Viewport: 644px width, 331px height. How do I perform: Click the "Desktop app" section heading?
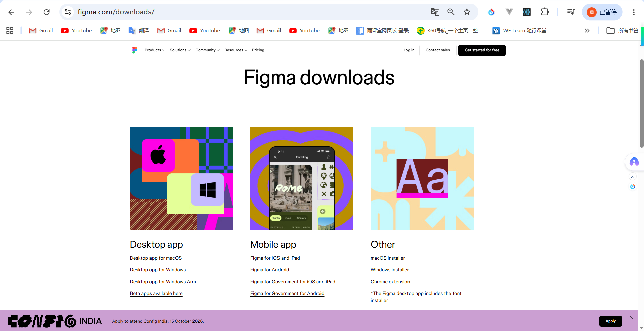157,244
